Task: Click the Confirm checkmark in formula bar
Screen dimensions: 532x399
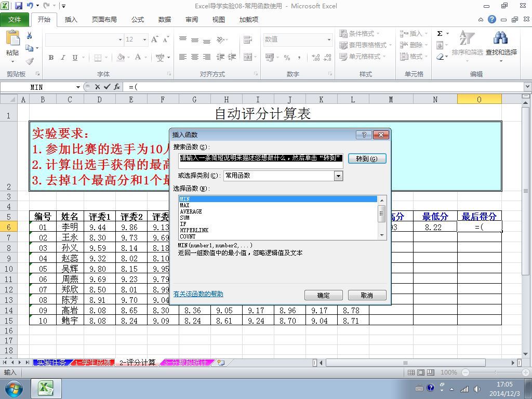Action: pos(107,87)
